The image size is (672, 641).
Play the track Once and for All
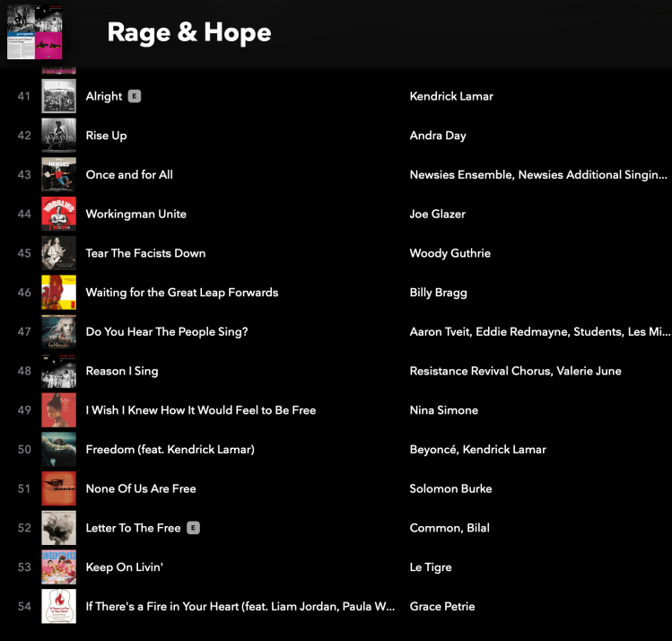(129, 174)
